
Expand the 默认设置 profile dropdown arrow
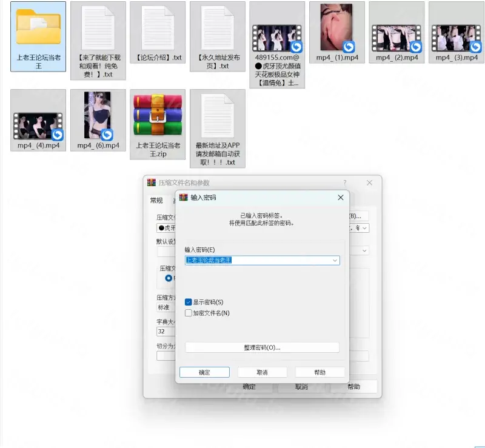coord(364,250)
